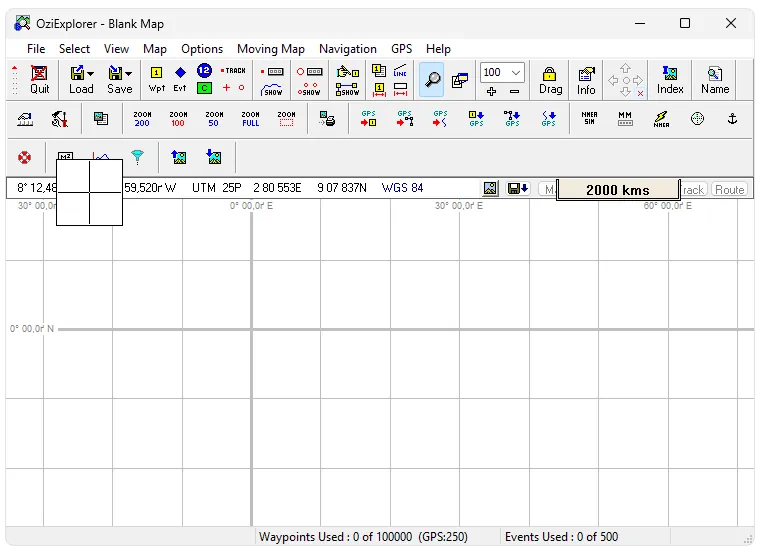Select the Evt event placement tool
The width and height of the screenshot is (762, 553).
(180, 79)
